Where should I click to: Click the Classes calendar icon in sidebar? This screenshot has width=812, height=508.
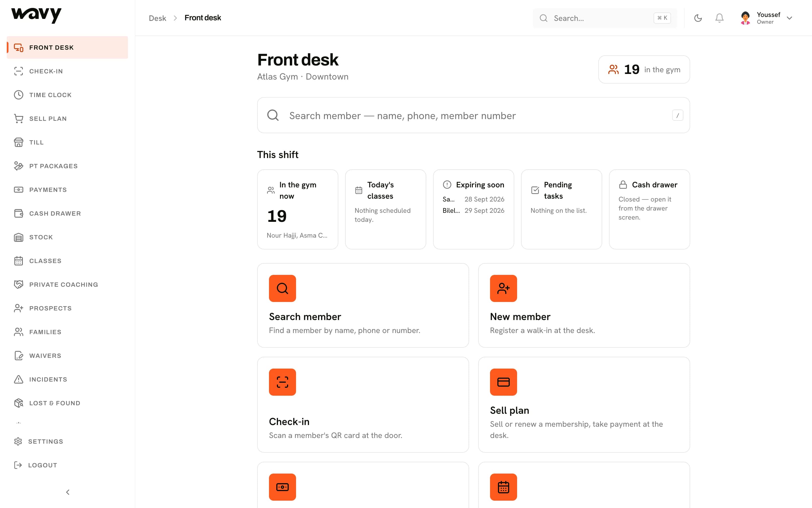point(18,261)
